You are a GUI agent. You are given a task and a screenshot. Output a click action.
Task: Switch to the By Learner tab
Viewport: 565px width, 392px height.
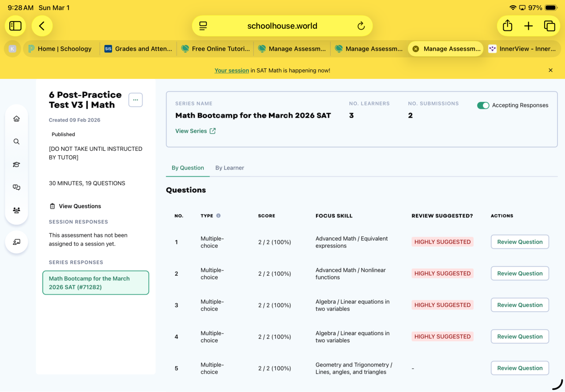[x=230, y=168]
